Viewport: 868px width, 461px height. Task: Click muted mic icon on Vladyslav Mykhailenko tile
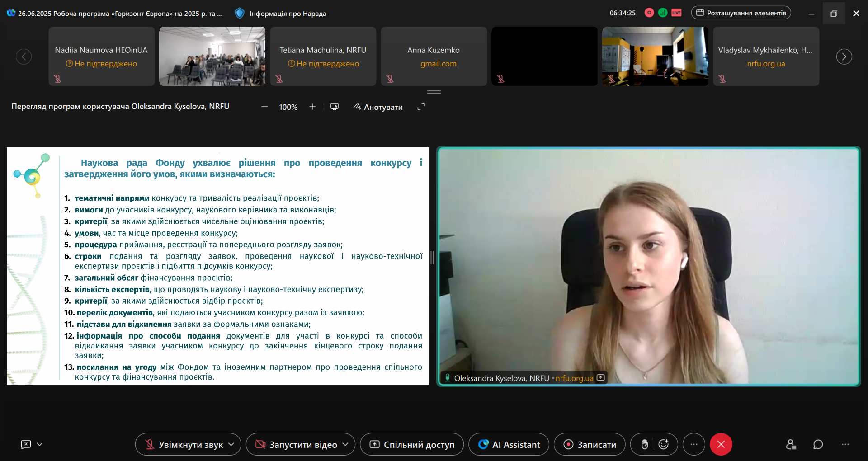pyautogui.click(x=722, y=79)
